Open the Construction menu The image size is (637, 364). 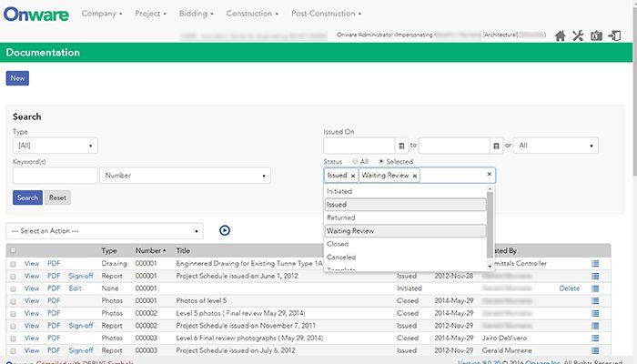pos(252,14)
